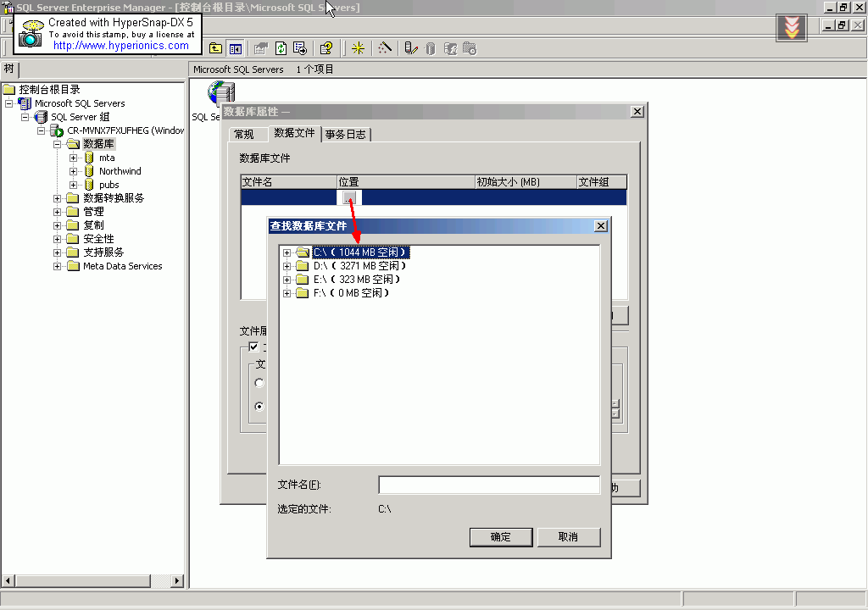Image resolution: width=868 pixels, height=610 pixels.
Task: Select the selected lower radio button
Action: coord(259,407)
